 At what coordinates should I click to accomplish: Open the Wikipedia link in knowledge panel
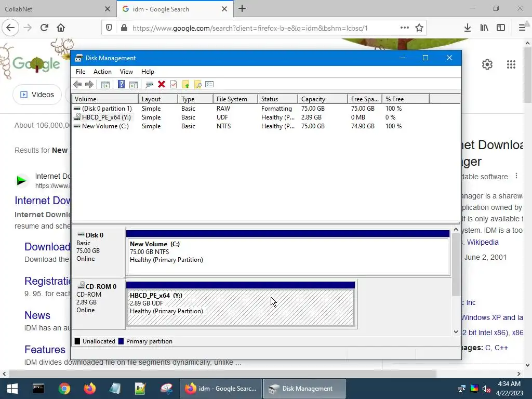[483, 242]
